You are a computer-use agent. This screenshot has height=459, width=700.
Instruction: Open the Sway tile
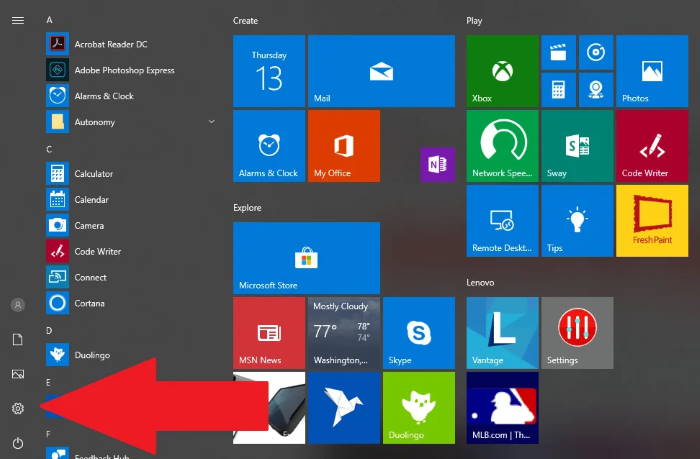click(577, 146)
